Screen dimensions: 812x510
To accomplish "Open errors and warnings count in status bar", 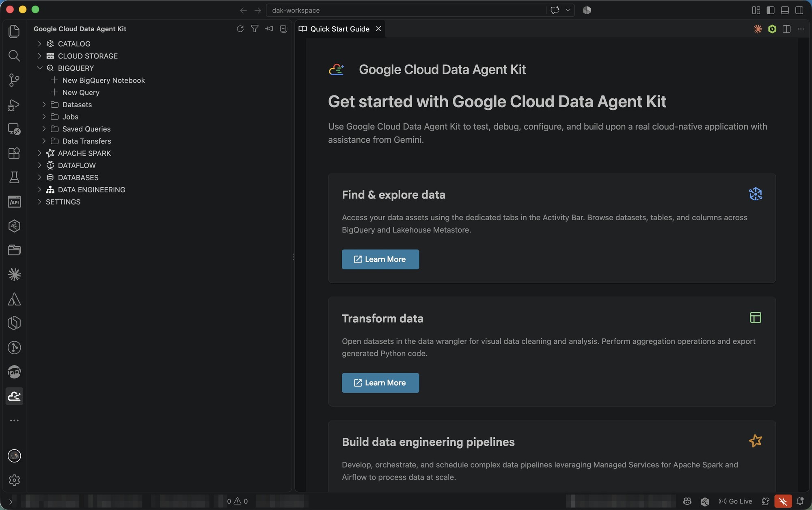I will (x=238, y=501).
